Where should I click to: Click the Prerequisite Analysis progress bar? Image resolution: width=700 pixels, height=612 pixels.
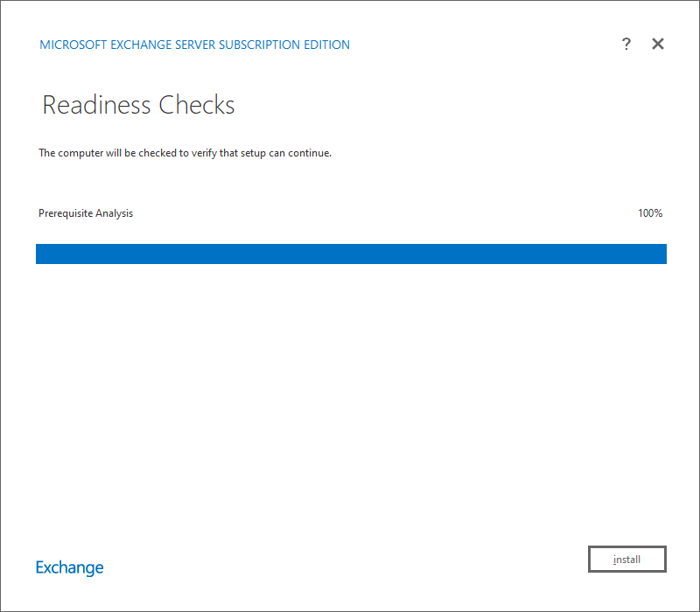point(352,254)
